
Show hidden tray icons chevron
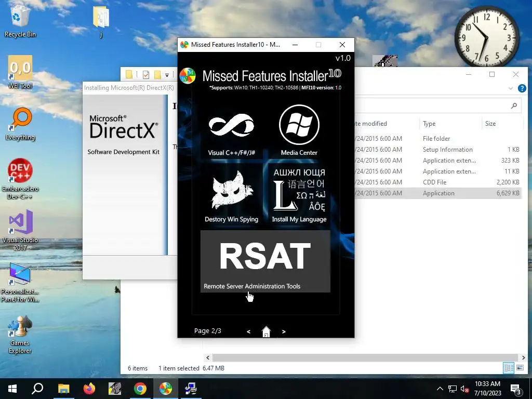(440, 389)
